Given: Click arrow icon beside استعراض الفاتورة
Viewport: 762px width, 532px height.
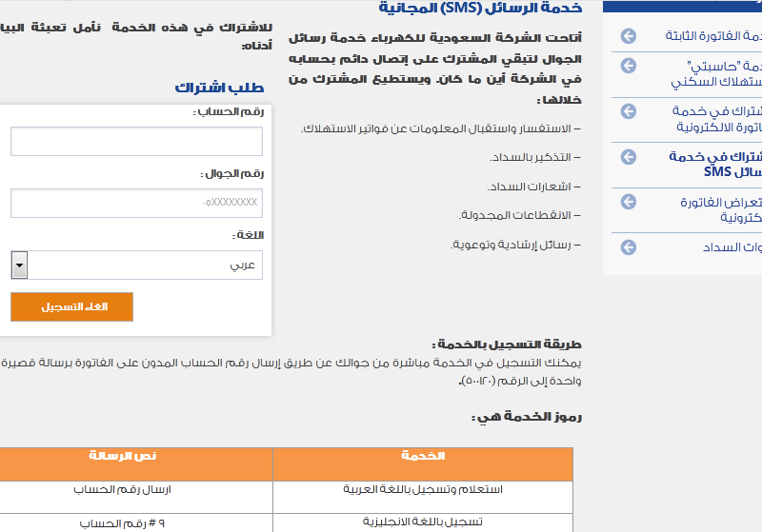Looking at the screenshot, I should 629,202.
